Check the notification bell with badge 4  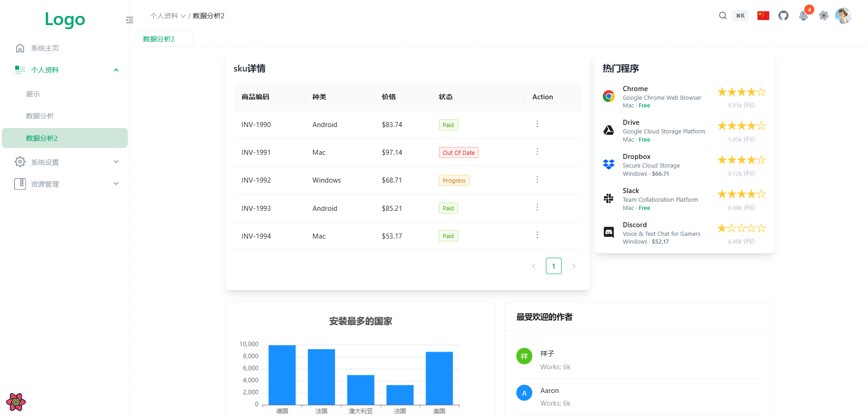[x=803, y=15]
